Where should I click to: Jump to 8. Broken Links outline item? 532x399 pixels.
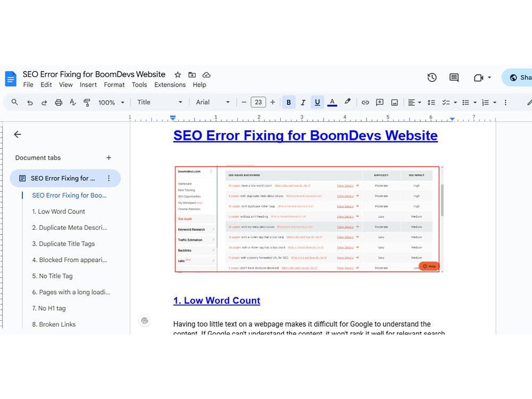54,325
